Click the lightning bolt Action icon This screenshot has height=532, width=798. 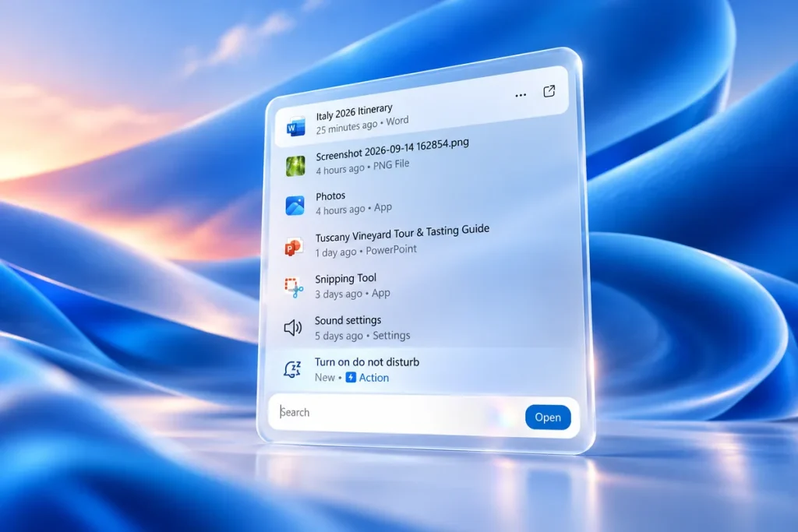tap(351, 377)
